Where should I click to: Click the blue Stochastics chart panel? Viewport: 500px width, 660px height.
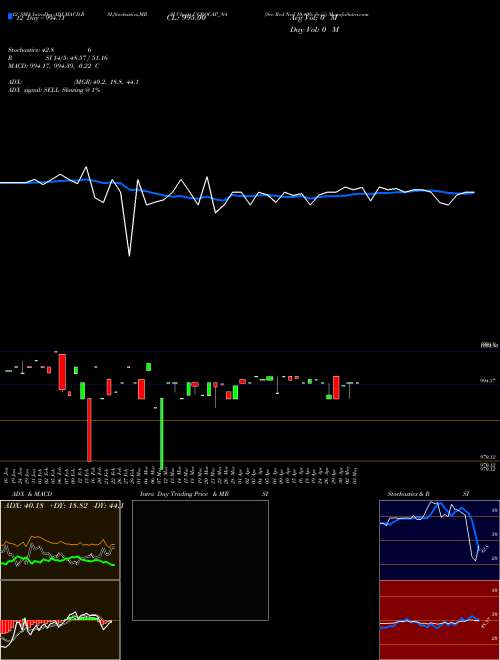tap(439, 540)
